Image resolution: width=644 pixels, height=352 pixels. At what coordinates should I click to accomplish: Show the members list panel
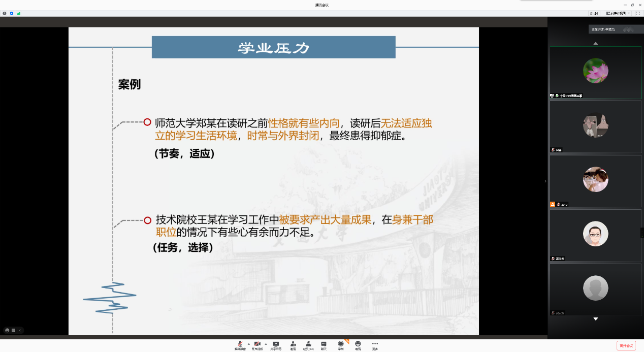click(x=308, y=345)
